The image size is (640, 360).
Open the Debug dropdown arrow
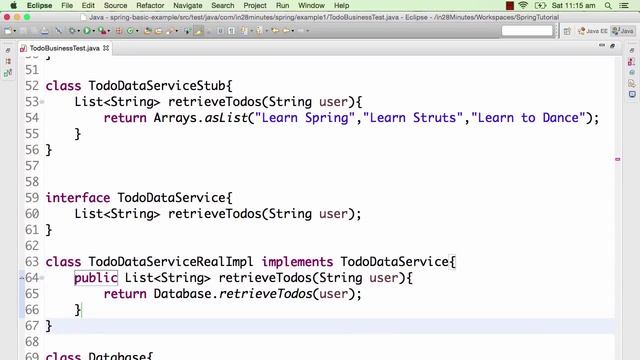78,31
